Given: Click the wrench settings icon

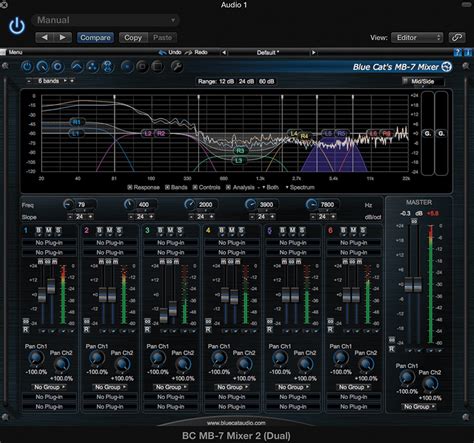Looking at the screenshot, I should click(177, 67).
